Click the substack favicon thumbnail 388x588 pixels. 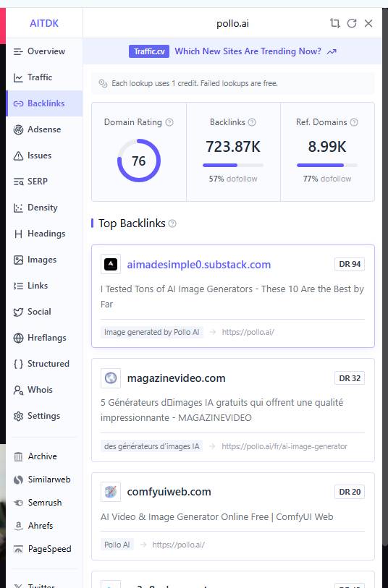pos(111,265)
